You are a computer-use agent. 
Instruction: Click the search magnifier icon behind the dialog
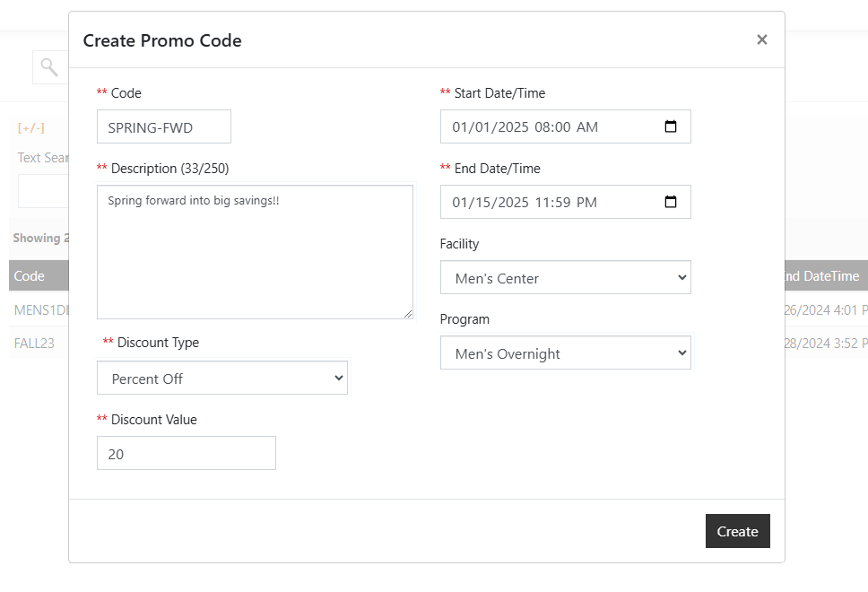click(x=49, y=67)
